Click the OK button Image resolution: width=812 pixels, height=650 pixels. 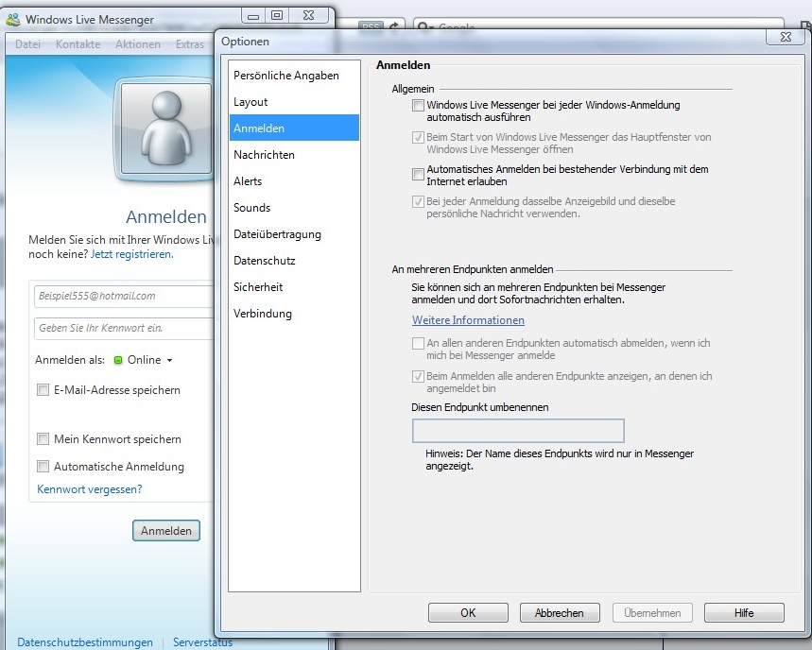click(468, 613)
